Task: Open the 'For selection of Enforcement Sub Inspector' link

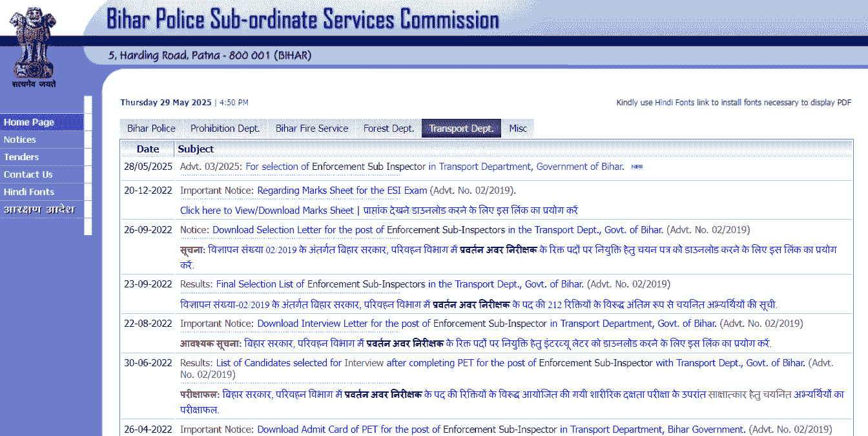Action: (435, 167)
